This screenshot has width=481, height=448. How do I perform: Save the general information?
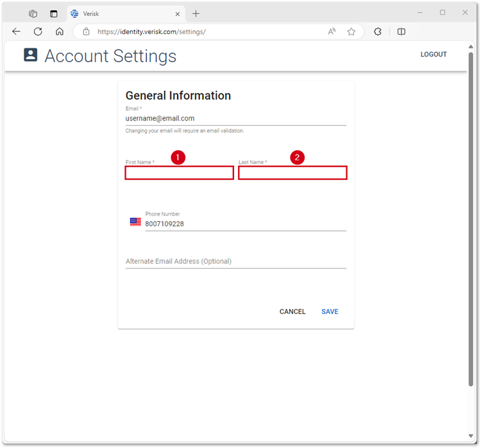[330, 311]
